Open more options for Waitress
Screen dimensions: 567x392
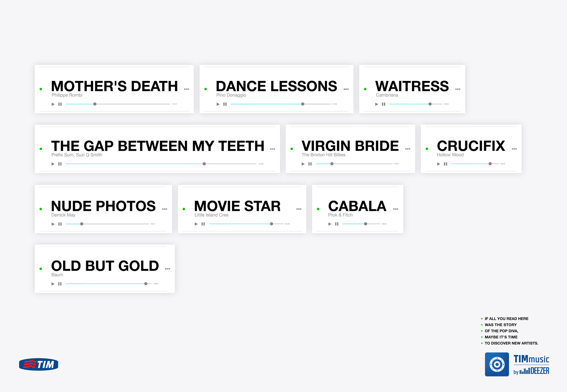click(x=458, y=89)
